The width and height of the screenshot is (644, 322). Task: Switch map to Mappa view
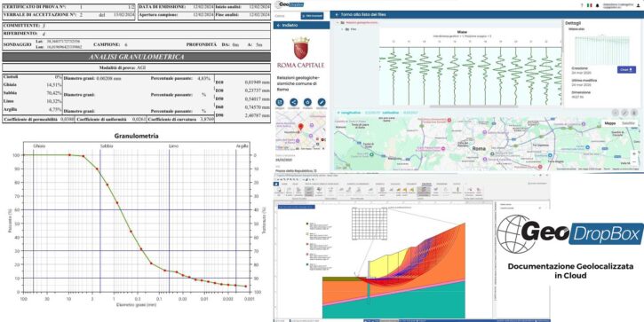point(610,123)
